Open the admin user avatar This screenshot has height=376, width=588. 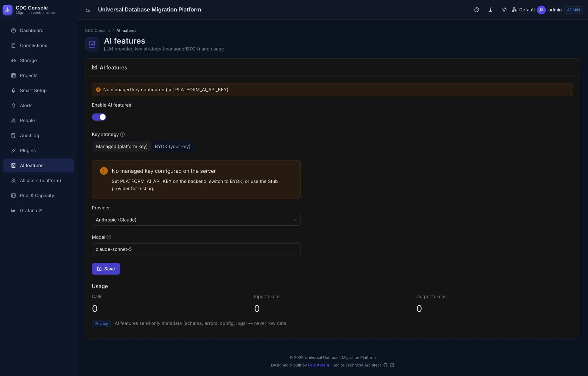click(541, 10)
